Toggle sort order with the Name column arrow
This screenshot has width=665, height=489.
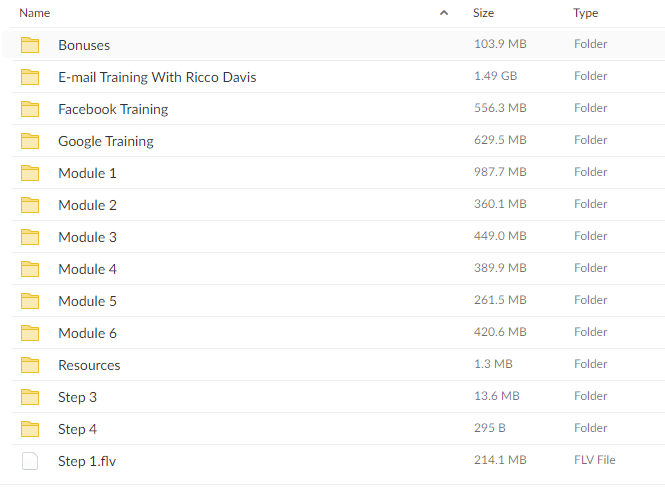(444, 13)
